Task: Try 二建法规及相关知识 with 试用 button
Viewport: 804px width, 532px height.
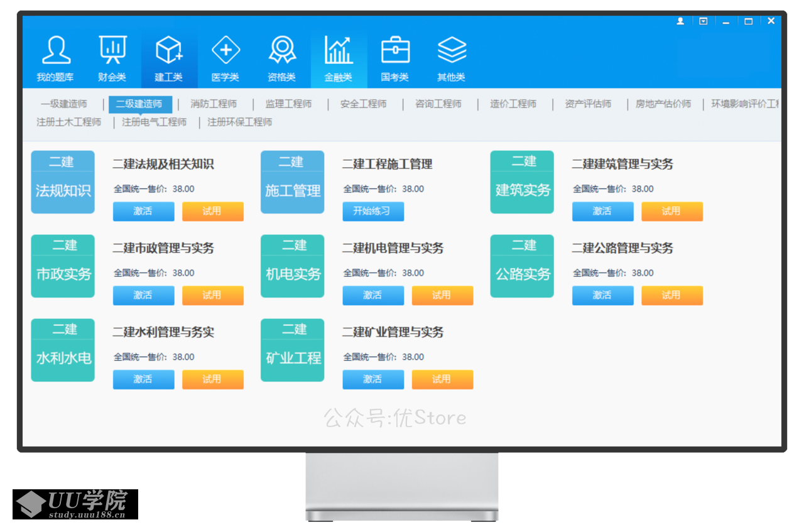Action: click(212, 212)
